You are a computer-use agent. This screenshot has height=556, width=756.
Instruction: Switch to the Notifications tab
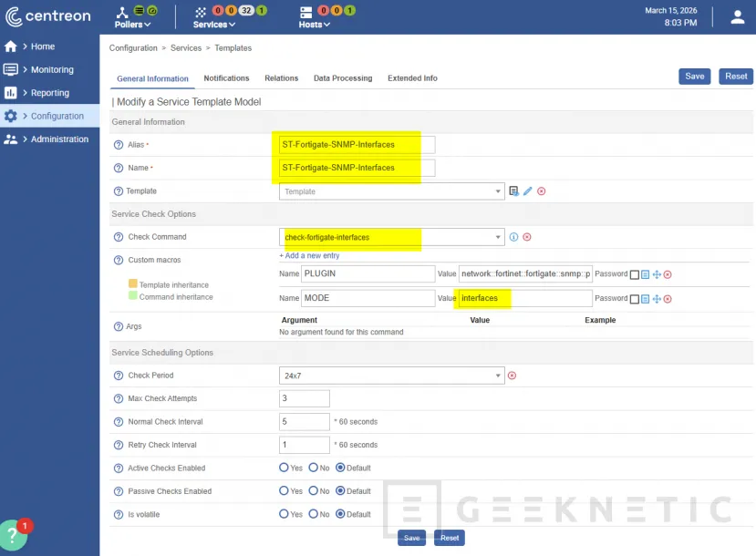tap(226, 78)
